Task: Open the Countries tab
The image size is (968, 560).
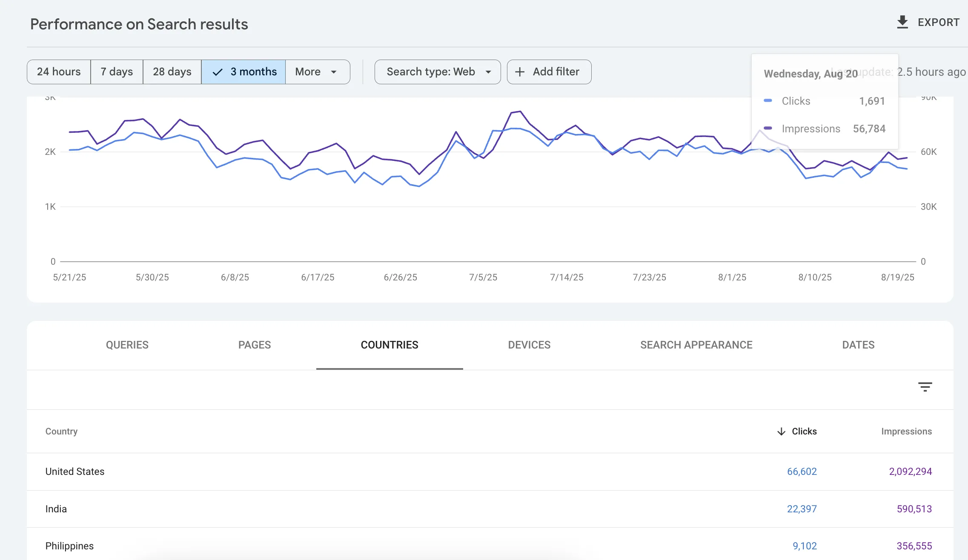Action: 389,345
